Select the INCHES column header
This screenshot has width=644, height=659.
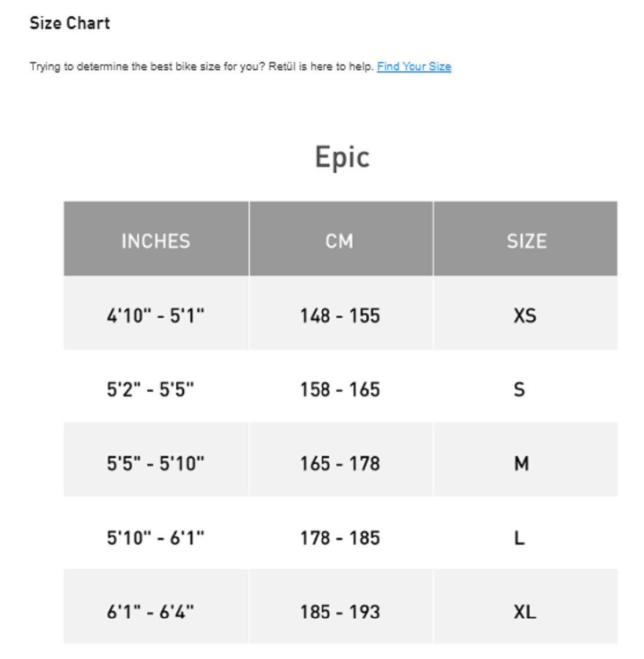click(156, 241)
